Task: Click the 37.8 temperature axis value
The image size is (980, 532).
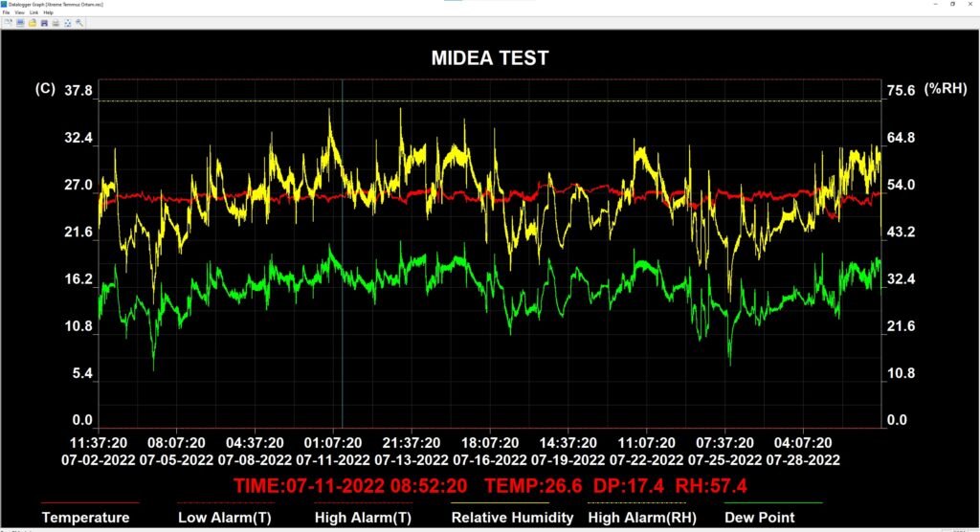Action: [x=78, y=91]
